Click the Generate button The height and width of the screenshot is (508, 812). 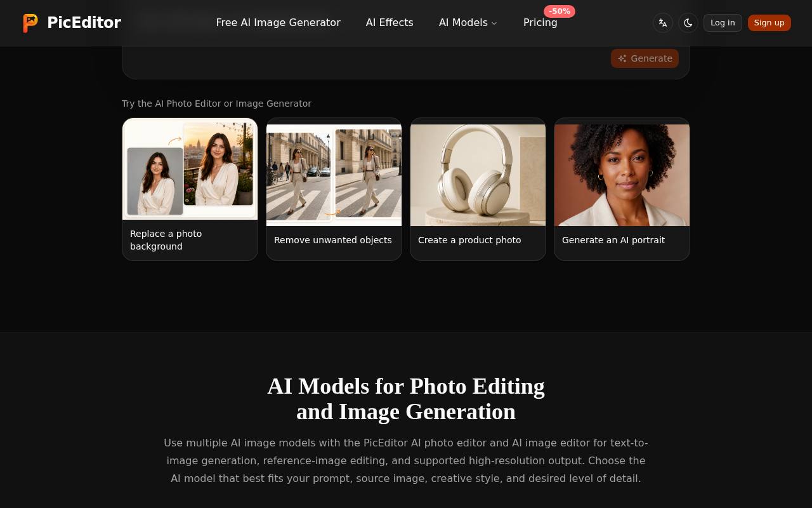[x=645, y=58]
